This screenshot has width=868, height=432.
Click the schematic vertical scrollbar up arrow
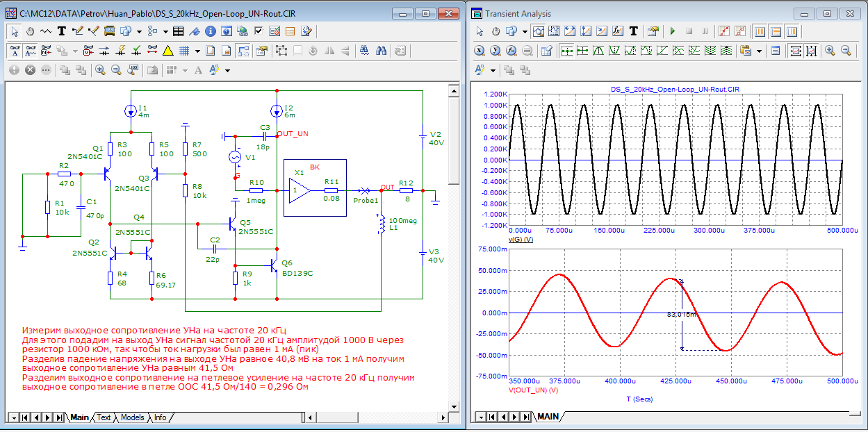(453, 90)
